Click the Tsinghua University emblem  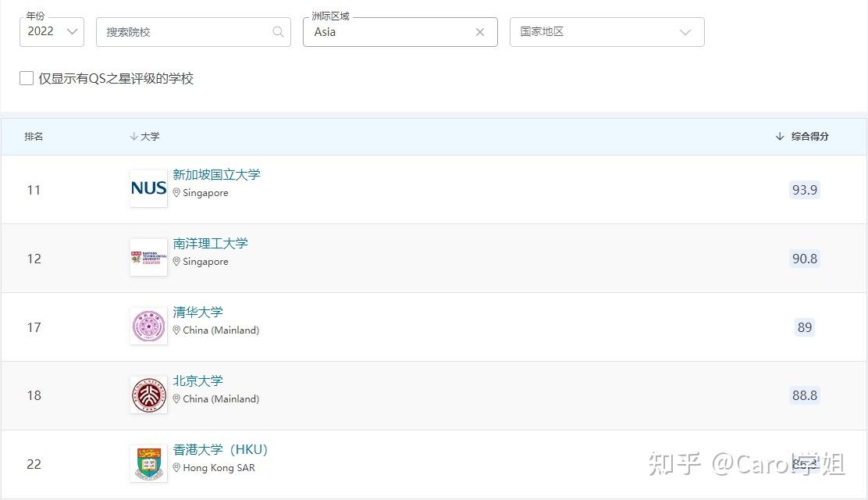point(148,326)
